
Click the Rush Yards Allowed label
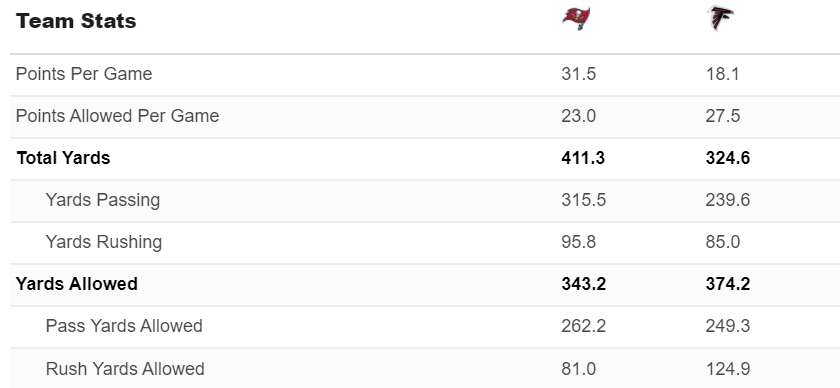(125, 369)
